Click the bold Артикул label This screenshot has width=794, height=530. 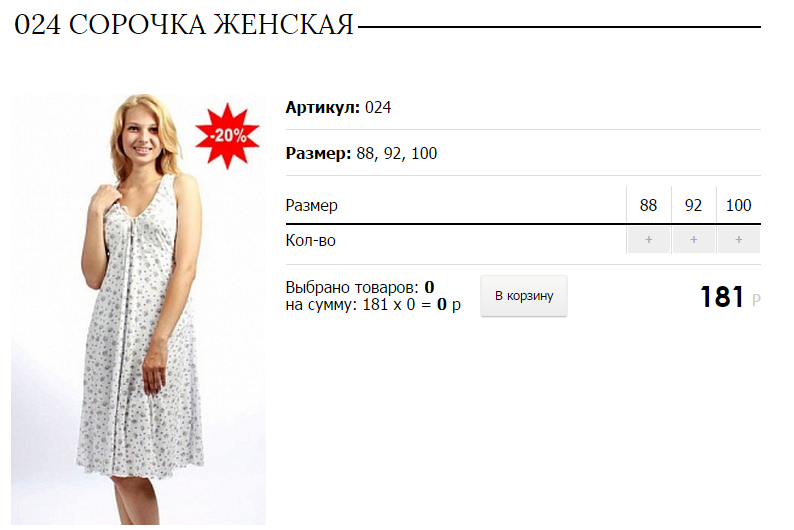pos(323,107)
